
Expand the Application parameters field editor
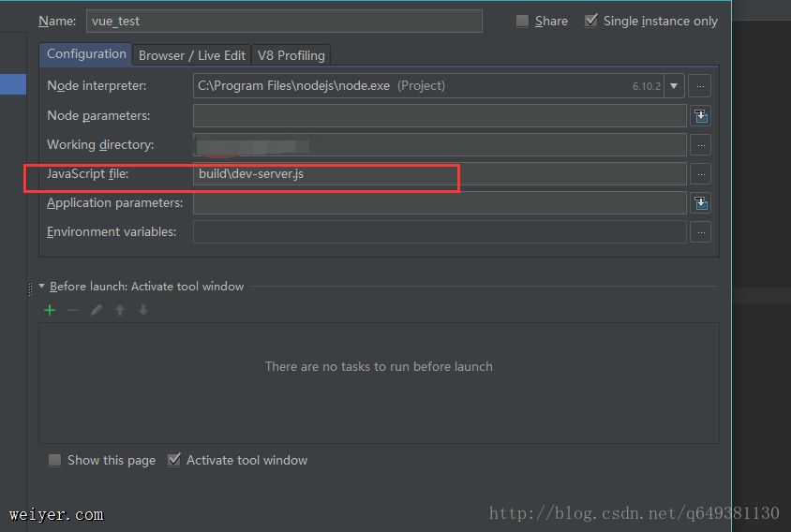[700, 203]
